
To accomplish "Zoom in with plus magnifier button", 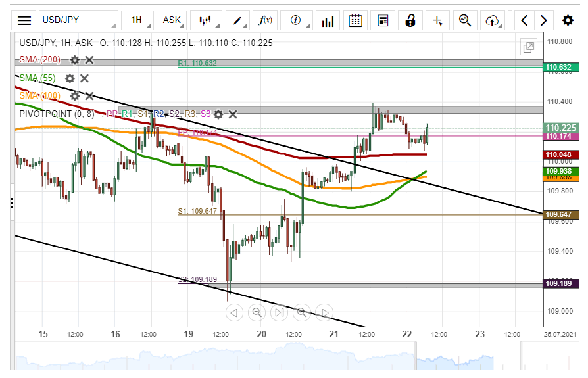I will tap(302, 312).
